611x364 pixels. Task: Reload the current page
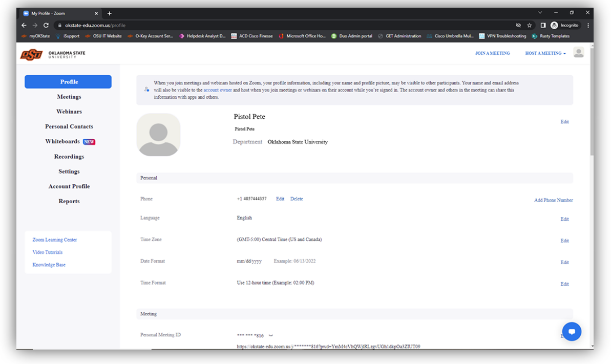[x=46, y=24]
